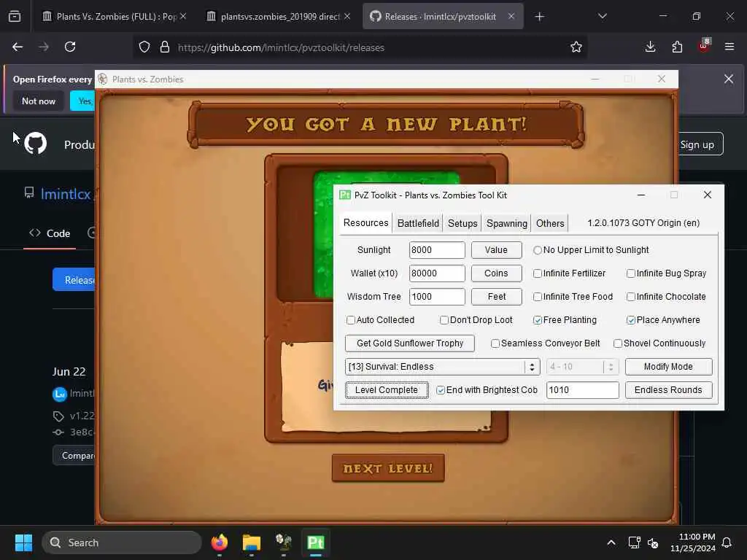Viewport: 747px width, 560px height.
Task: Select PvZ Toolkit taskbar icon
Action: click(315, 542)
